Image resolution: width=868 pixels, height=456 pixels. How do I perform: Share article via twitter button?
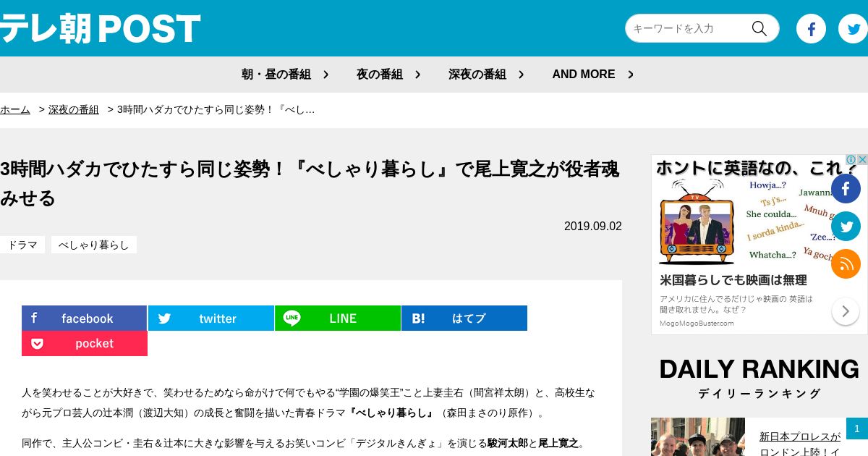pyautogui.click(x=211, y=318)
